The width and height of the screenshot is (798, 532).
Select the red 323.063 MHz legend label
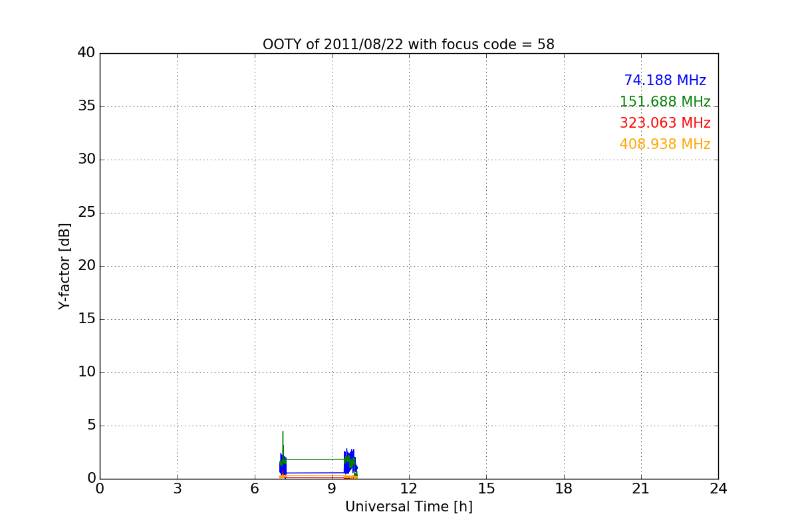tap(665, 123)
